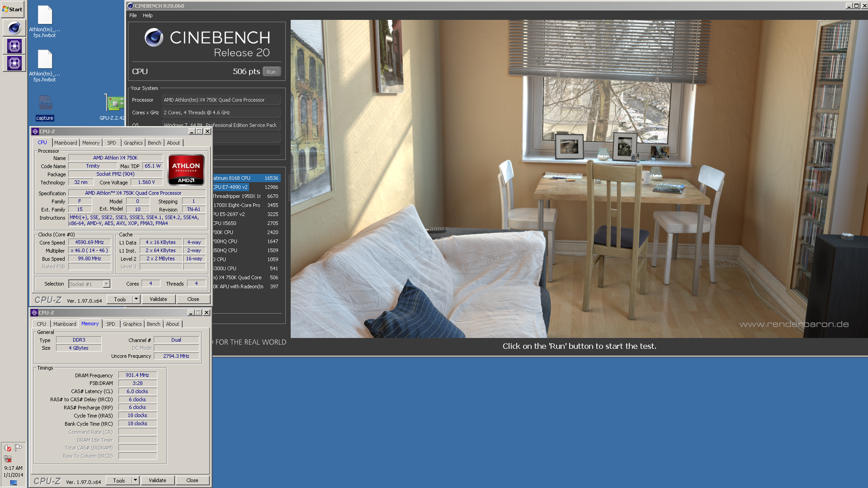Image resolution: width=868 pixels, height=488 pixels.
Task: Open About tab in lower CPU-Z
Action: [x=173, y=324]
